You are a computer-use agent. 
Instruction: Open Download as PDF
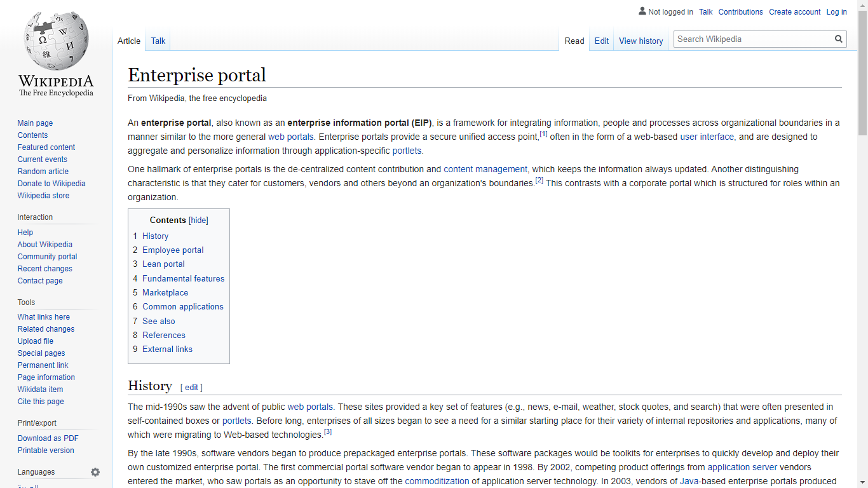click(48, 438)
